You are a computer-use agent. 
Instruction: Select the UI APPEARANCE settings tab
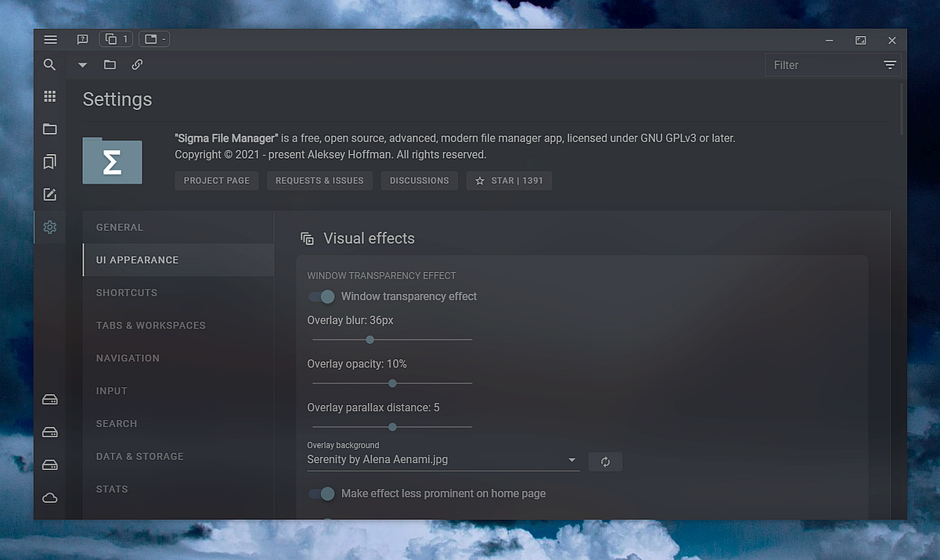click(178, 260)
